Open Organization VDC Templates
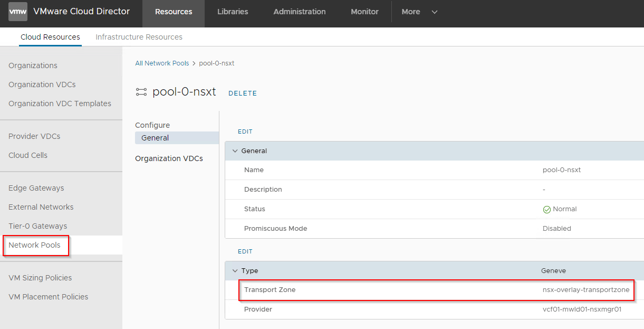The image size is (644, 329). click(x=60, y=104)
